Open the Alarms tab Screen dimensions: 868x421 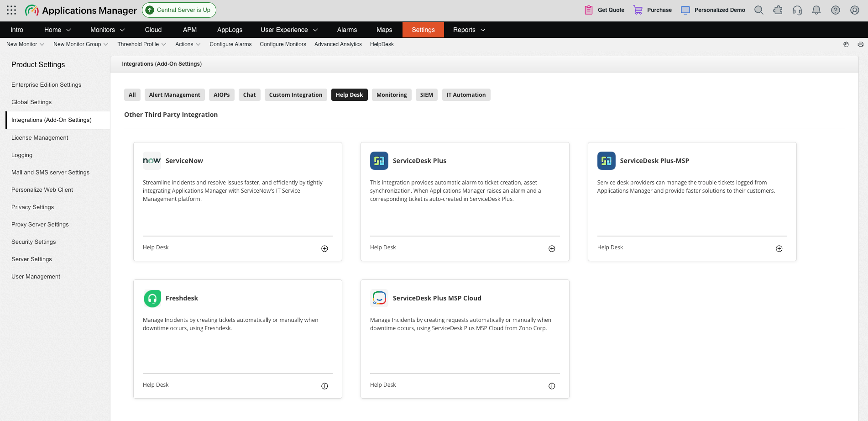(347, 30)
